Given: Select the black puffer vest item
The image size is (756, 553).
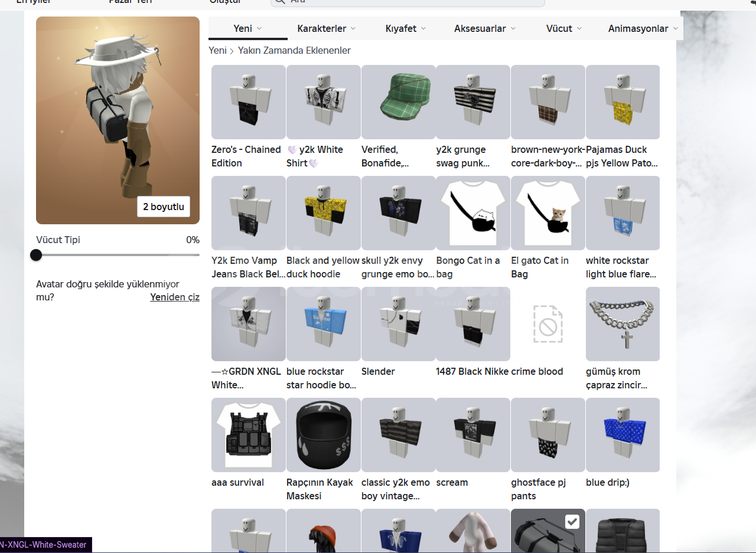Looking at the screenshot, I should (623, 531).
